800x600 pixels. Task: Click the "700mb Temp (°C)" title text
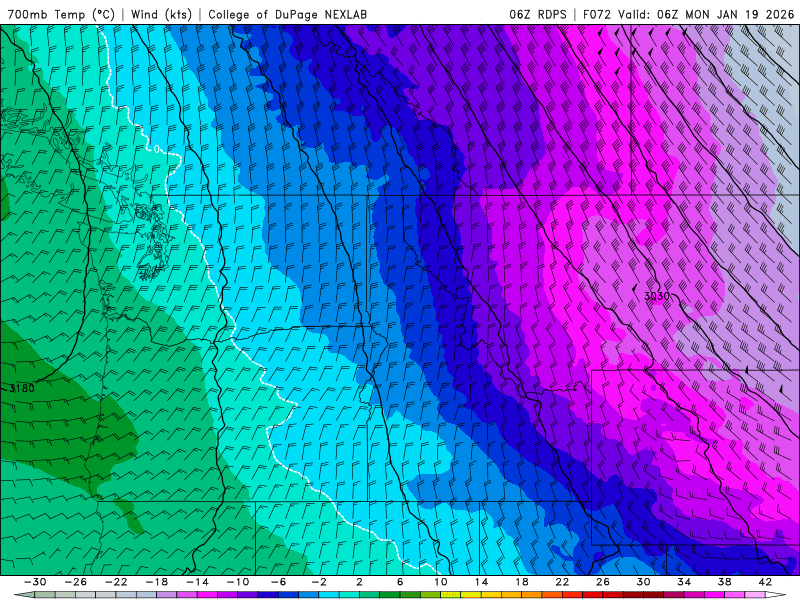(61, 14)
